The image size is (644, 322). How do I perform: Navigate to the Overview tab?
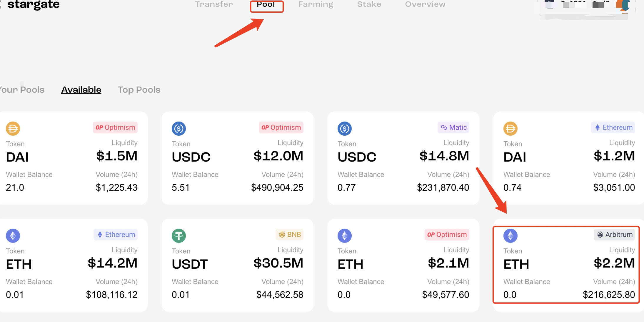coord(425,4)
